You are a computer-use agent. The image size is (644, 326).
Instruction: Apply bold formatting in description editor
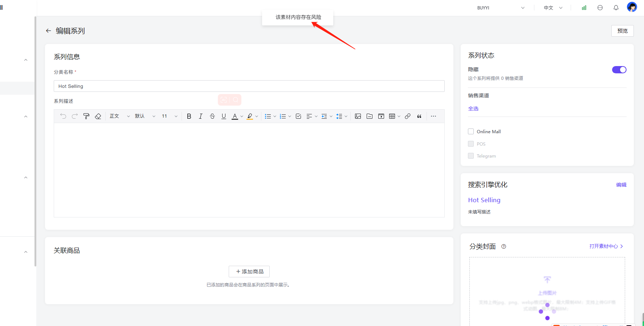click(189, 116)
